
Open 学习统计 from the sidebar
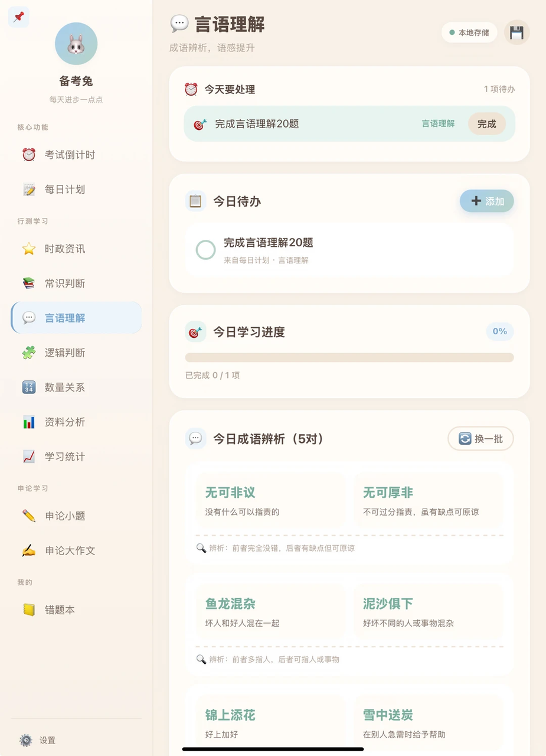(76, 457)
